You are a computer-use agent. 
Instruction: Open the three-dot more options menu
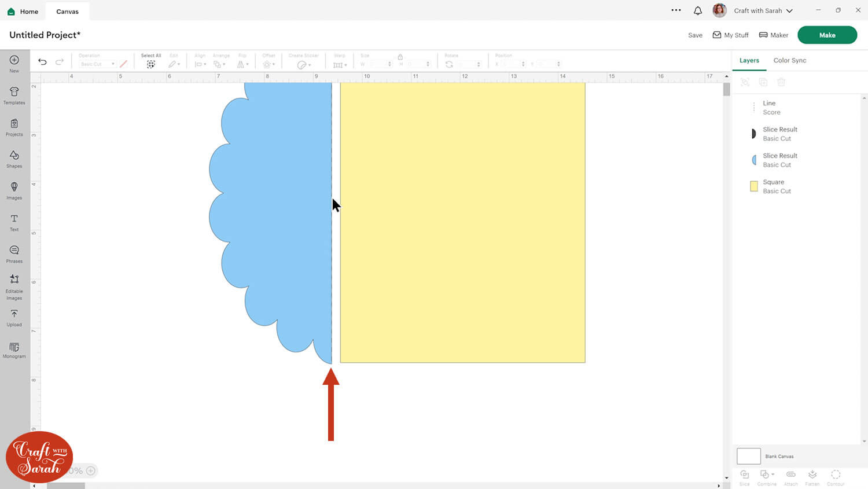[x=676, y=10]
